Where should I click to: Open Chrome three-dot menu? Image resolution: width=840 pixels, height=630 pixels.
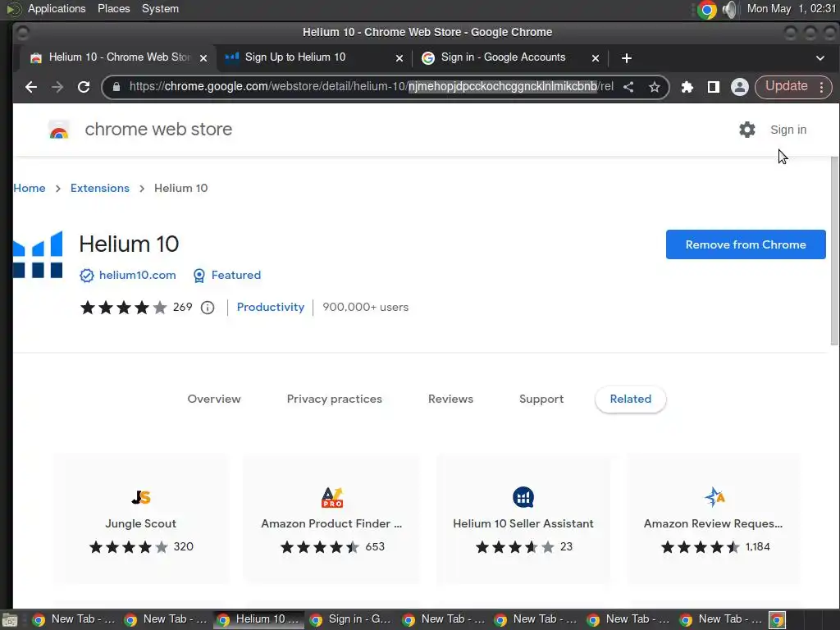pyautogui.click(x=822, y=87)
